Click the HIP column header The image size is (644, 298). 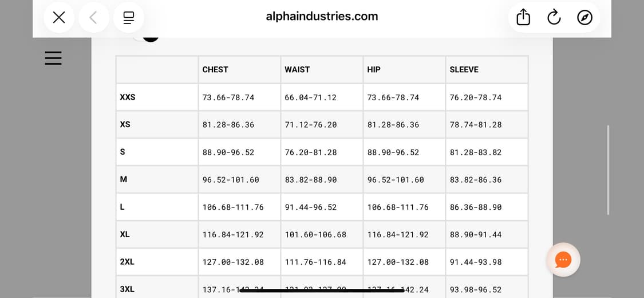tap(374, 69)
